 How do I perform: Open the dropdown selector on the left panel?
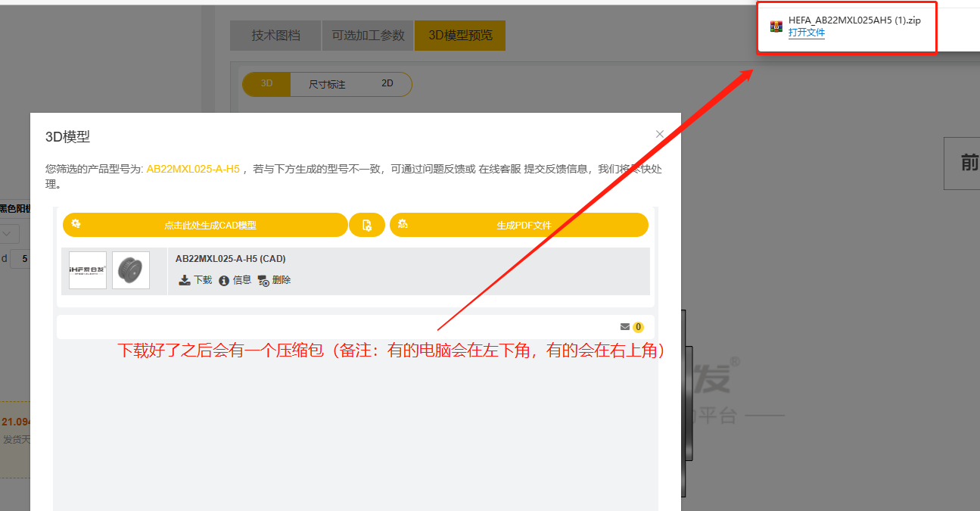8,234
